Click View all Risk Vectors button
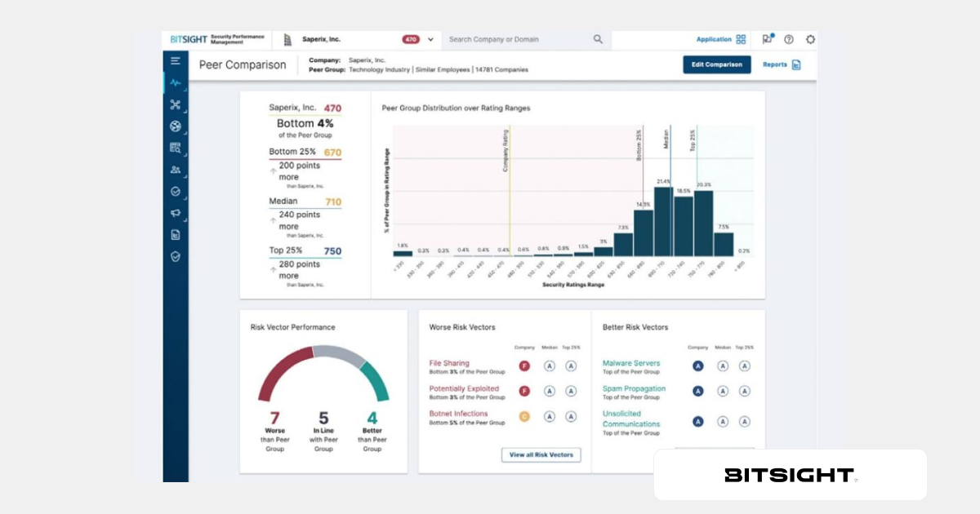This screenshot has width=980, height=514. 541,454
